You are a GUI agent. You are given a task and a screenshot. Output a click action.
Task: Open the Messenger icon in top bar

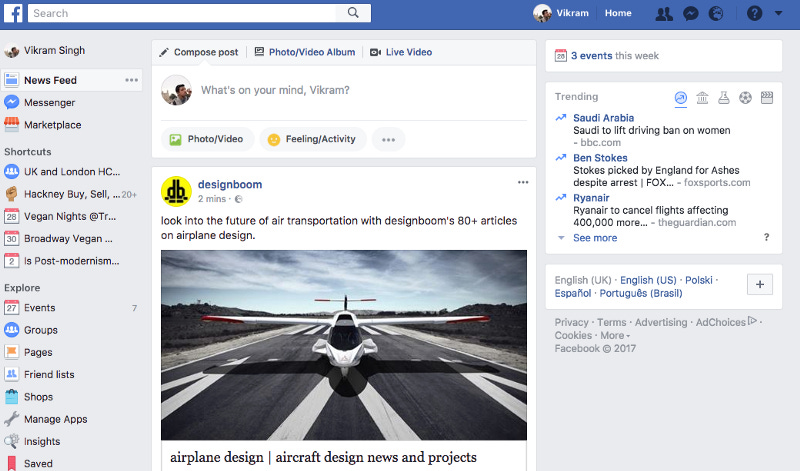pos(690,13)
